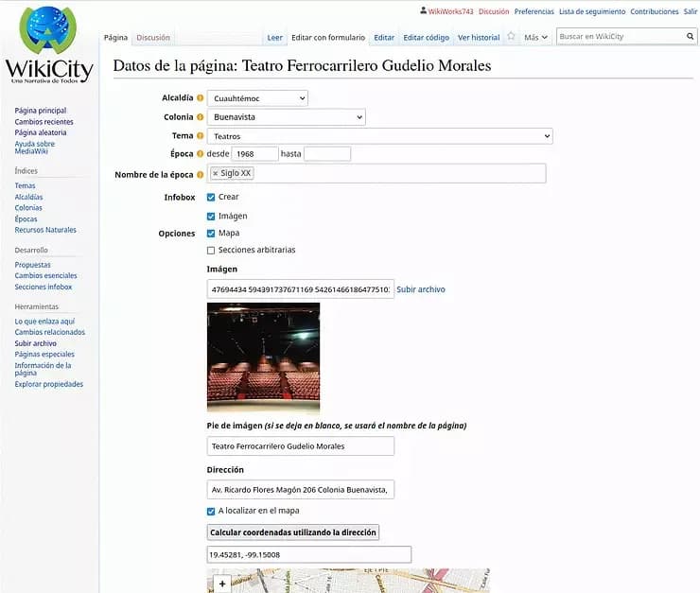700x593 pixels.
Task: Open Cambios esenciales link
Action: 45,276
